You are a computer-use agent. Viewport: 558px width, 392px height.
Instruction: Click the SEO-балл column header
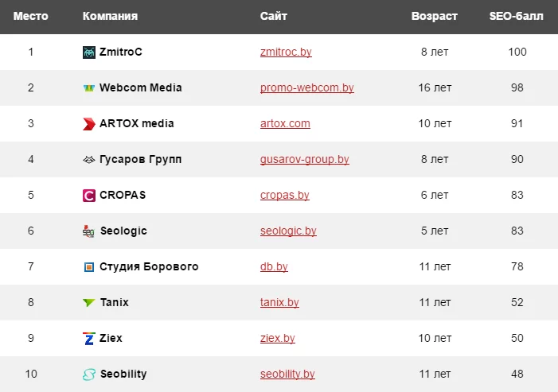516,16
